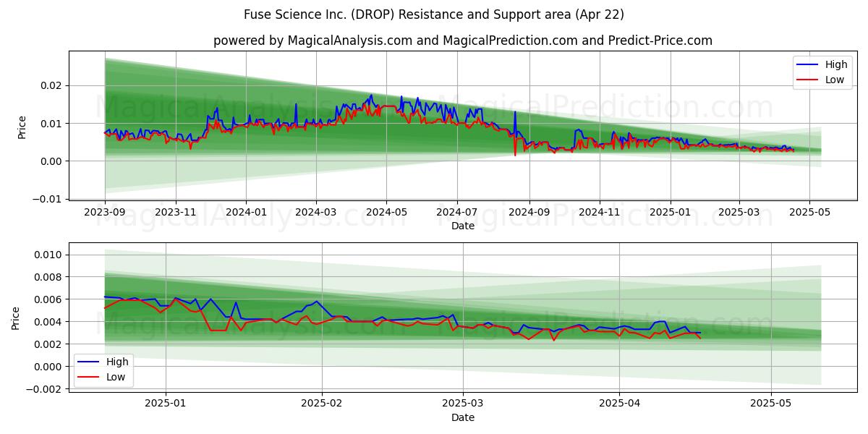Viewport: 868px width, 434px height.
Task: Click the '2023-11' x-axis label
Action: coord(176,213)
